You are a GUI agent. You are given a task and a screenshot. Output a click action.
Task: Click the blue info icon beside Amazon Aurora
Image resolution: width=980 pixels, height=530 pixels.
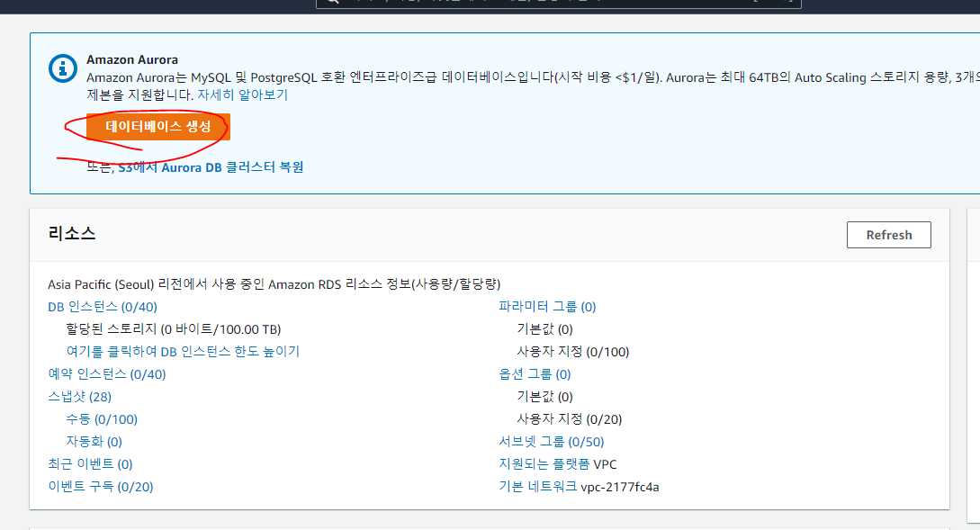tap(62, 67)
